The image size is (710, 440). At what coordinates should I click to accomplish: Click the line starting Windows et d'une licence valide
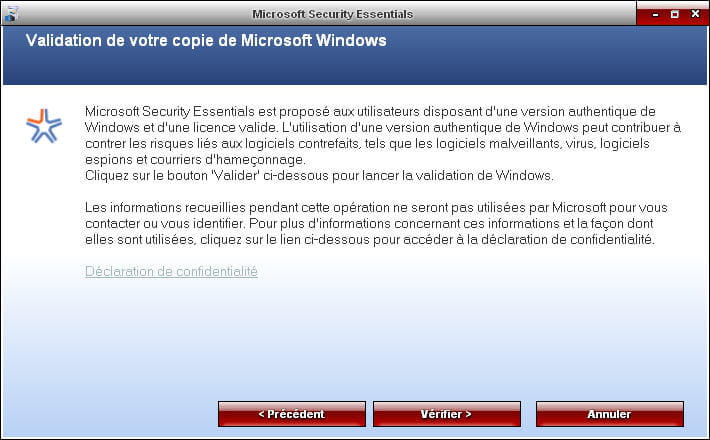tap(383, 127)
